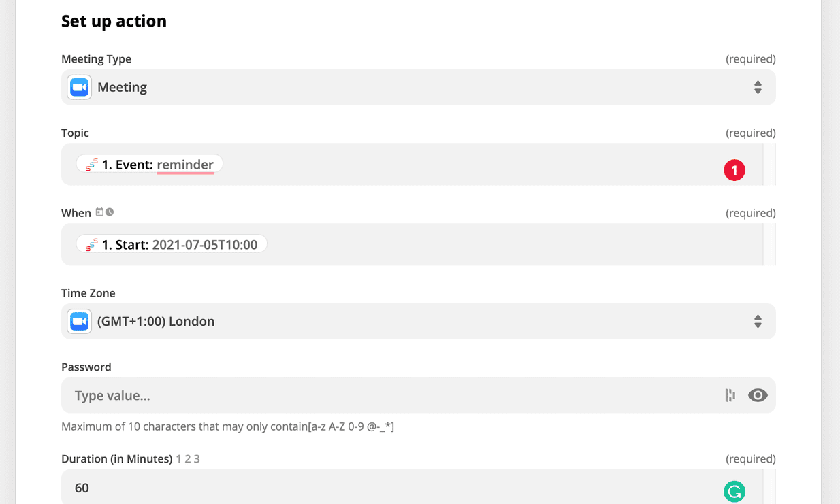Click clock icon beside When label

click(110, 212)
